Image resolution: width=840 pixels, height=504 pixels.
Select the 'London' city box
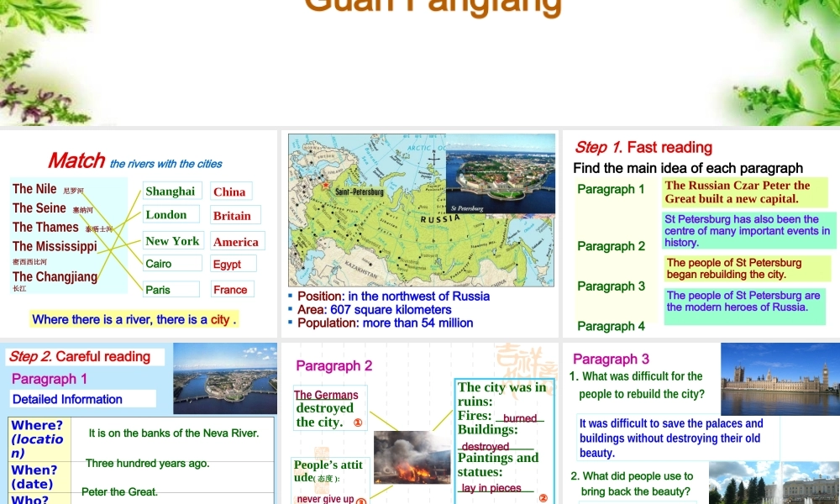[171, 215]
